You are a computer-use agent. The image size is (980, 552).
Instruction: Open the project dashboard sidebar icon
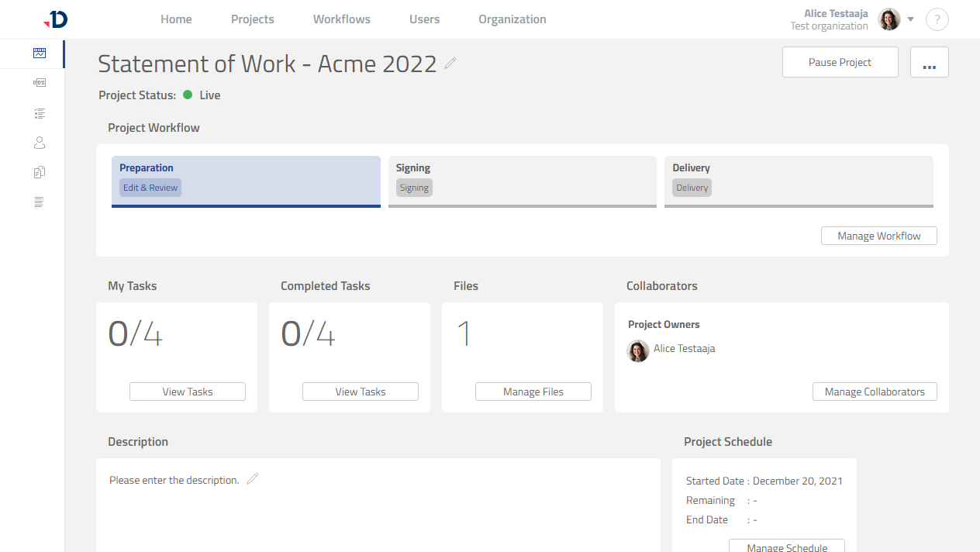(x=40, y=53)
